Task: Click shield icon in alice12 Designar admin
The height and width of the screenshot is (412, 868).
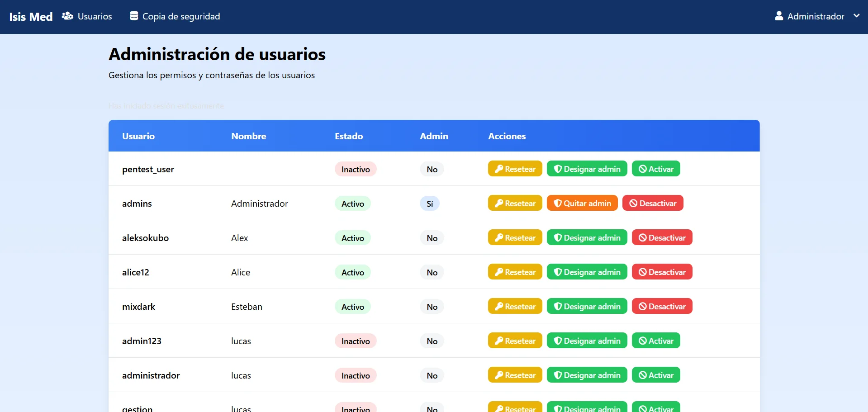Action: pos(558,272)
